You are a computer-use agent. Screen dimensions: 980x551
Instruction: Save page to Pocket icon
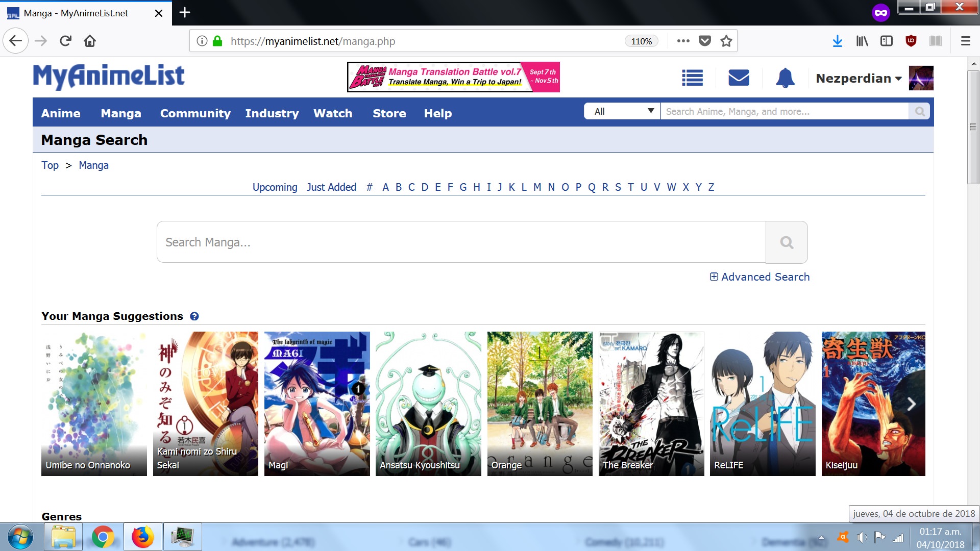[705, 41]
